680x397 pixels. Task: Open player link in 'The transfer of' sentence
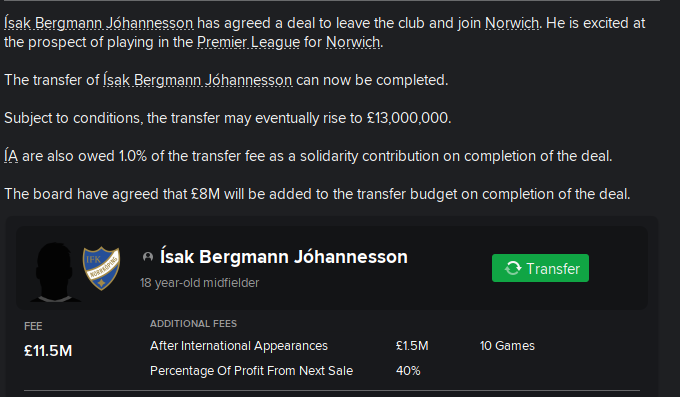[x=198, y=80]
